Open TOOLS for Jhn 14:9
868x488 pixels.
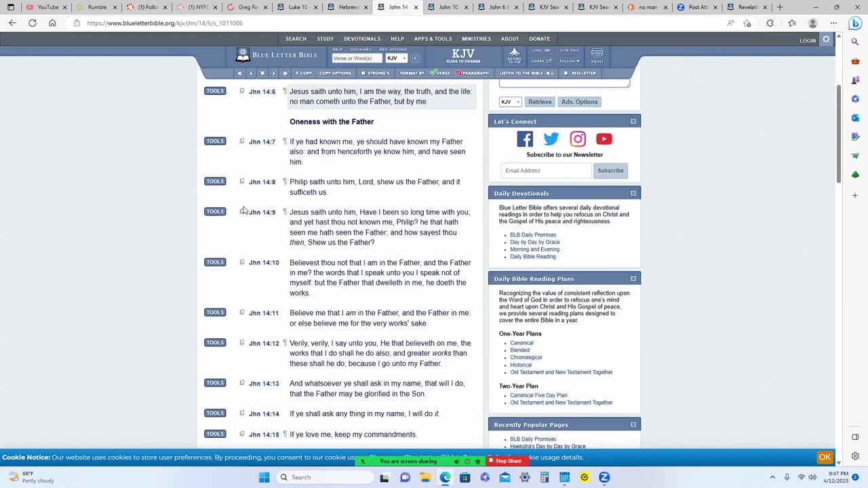click(x=215, y=211)
